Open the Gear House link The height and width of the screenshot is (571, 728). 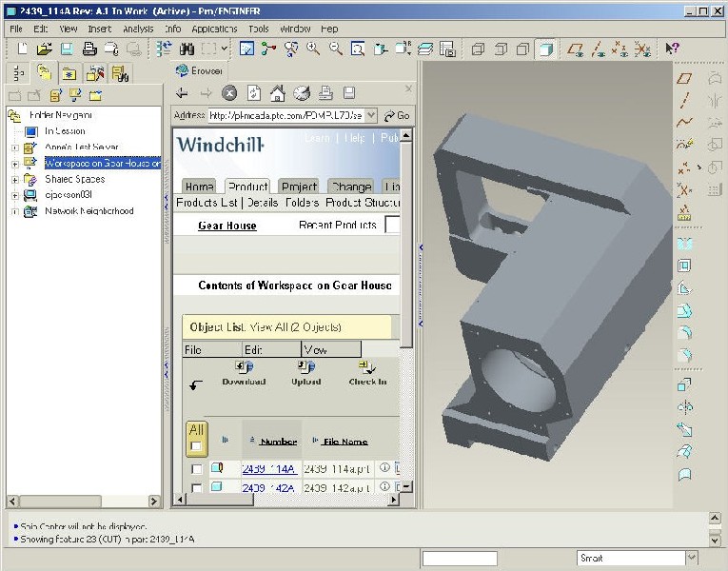[x=227, y=226]
